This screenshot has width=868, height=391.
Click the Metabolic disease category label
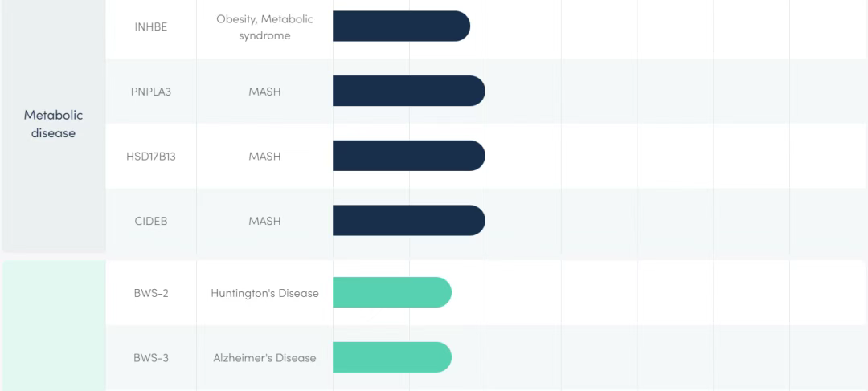[53, 124]
